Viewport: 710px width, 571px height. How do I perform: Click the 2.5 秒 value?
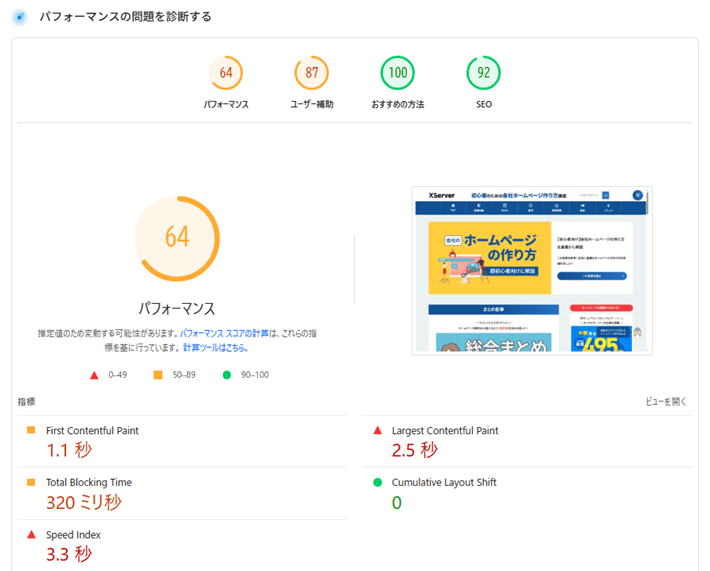pos(415,450)
